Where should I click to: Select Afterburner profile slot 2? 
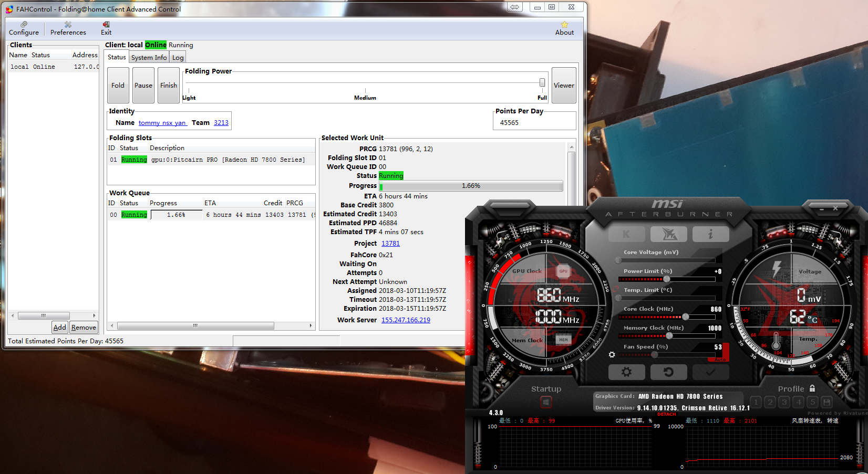click(x=770, y=402)
